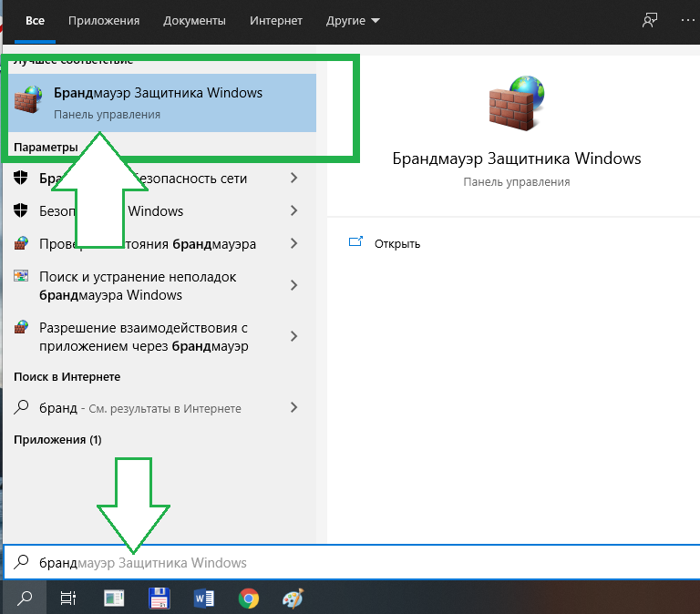The width and height of the screenshot is (700, 614).
Task: Click the feedback icon in search header
Action: (x=650, y=19)
